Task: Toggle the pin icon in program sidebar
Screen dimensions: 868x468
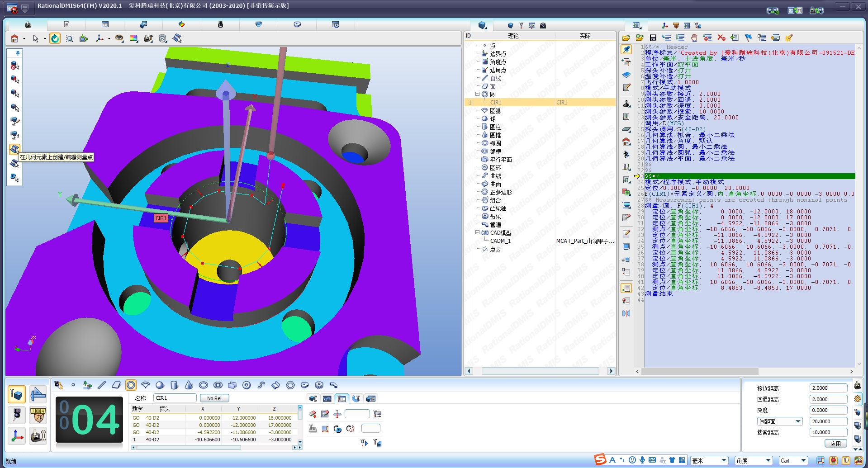Action: 626,49
